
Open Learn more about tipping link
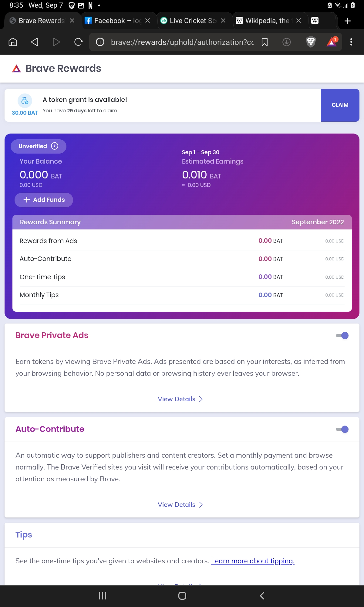(253, 561)
